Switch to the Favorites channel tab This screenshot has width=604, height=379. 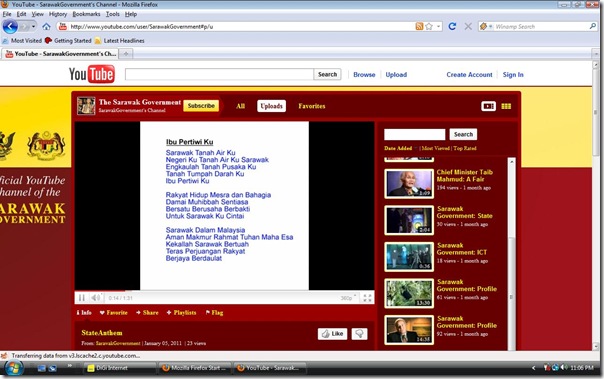click(312, 106)
